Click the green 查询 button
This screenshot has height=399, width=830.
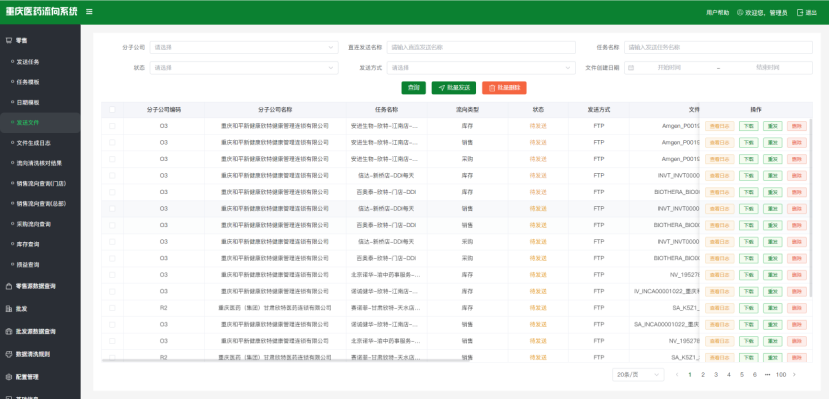[x=413, y=88]
